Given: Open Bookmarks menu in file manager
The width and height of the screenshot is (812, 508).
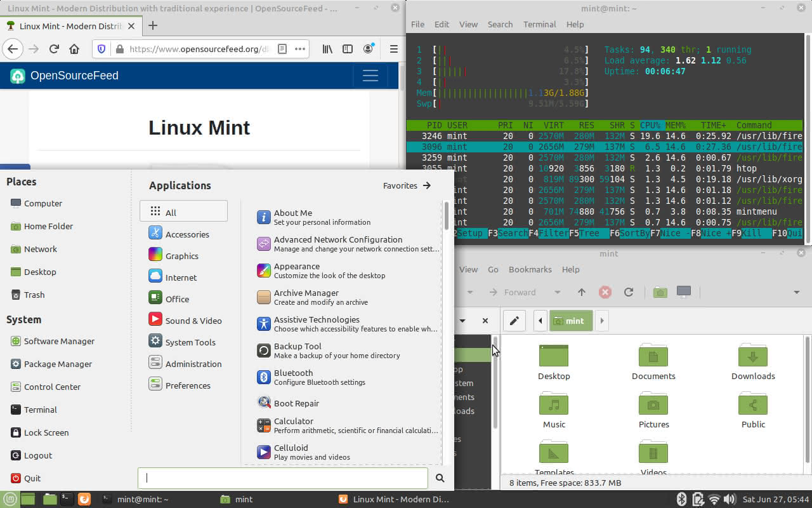Looking at the screenshot, I should click(530, 269).
